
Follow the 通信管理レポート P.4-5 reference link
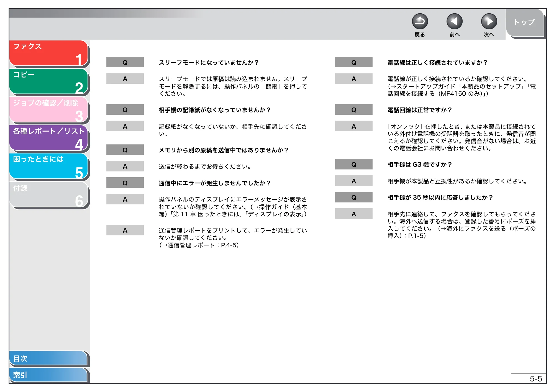point(199,245)
